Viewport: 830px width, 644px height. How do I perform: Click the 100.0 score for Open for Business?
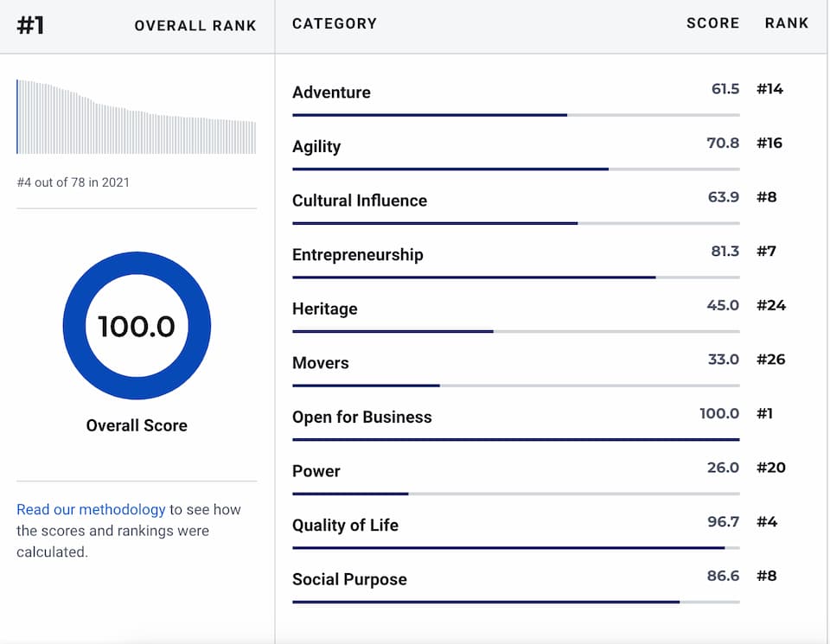point(719,414)
